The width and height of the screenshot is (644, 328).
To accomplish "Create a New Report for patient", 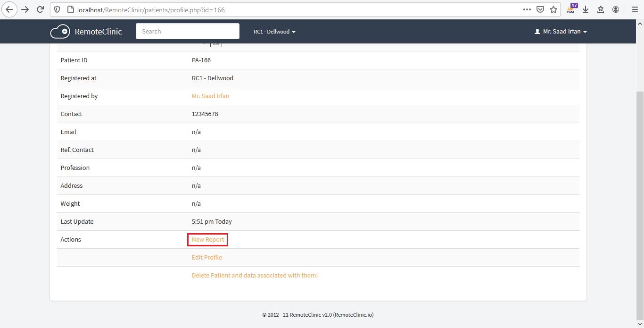I will point(208,240).
